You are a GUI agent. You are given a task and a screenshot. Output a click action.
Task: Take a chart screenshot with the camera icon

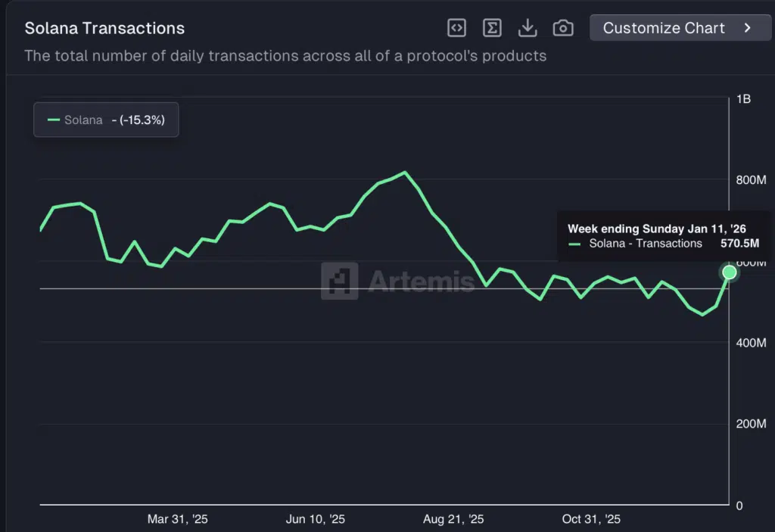point(563,27)
